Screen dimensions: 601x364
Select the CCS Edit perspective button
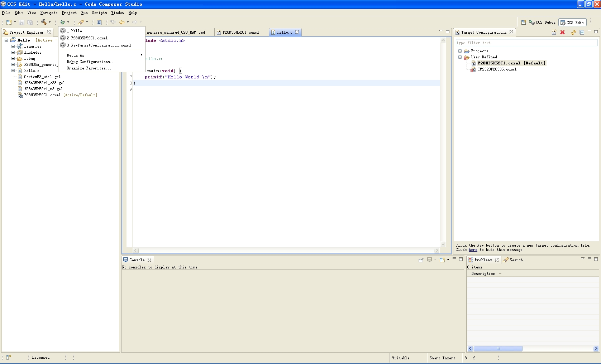click(572, 22)
